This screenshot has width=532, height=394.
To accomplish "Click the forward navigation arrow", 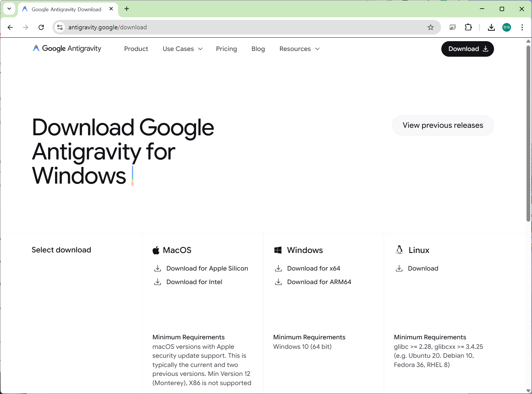I will [26, 27].
